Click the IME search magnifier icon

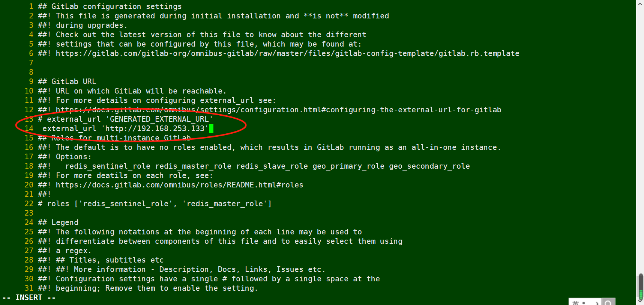coord(608,302)
